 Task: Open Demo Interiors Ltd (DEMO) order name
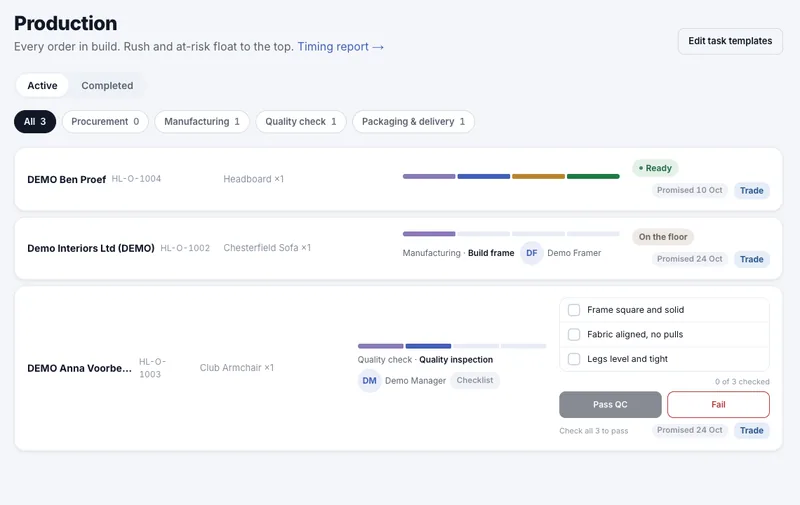[x=91, y=248]
